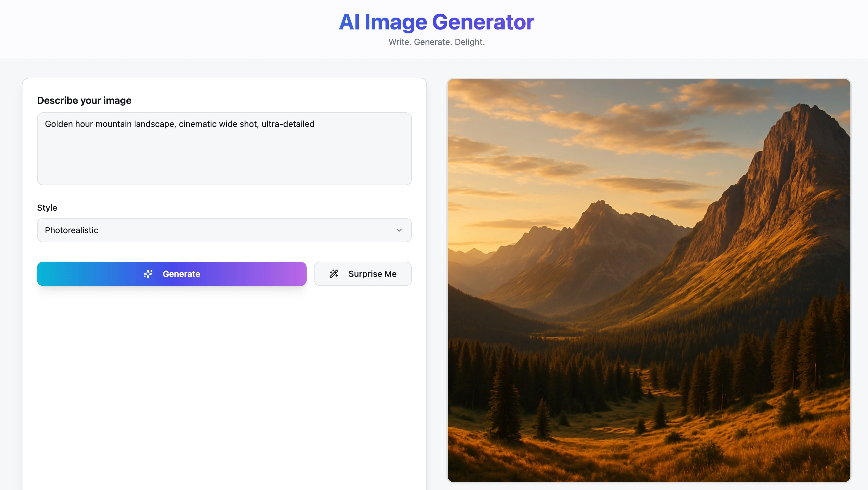Click the Generate button label
Image resolution: width=868 pixels, height=490 pixels.
[x=181, y=274]
